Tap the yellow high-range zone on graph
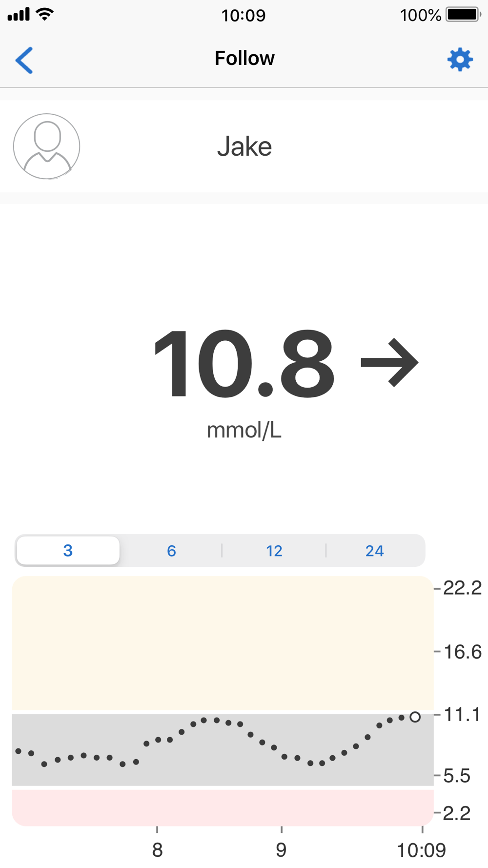Screen dimensions: 488x868 [x=223, y=643]
